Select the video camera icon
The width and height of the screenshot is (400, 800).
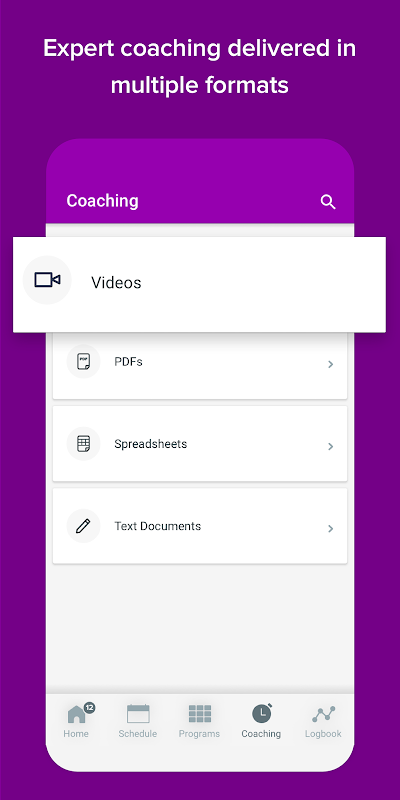[47, 280]
